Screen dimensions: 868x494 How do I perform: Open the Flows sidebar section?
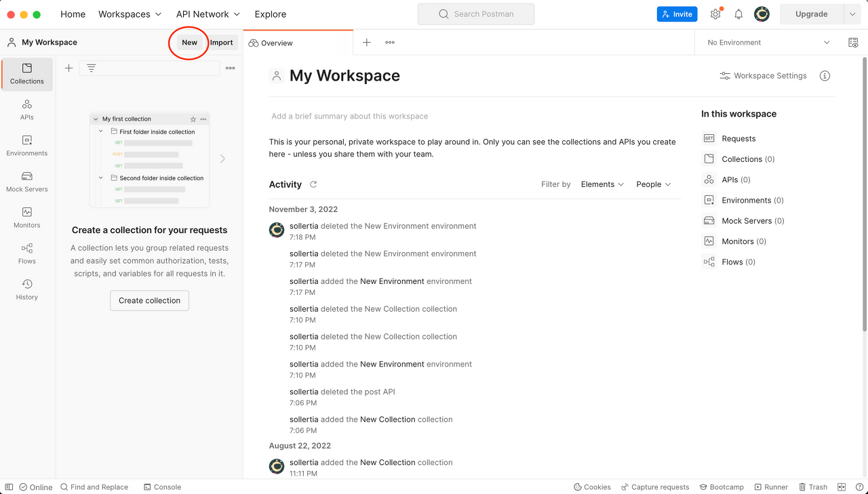point(27,253)
